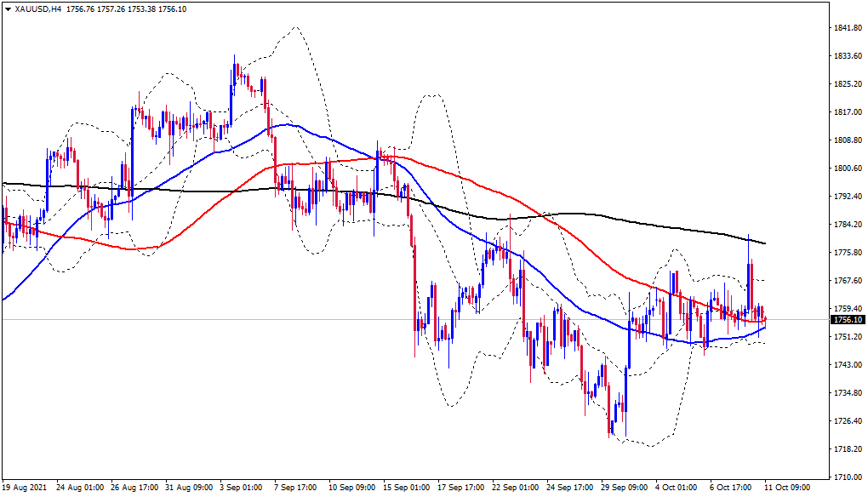Click the 1767.60 price axis label
868x497 pixels.
point(848,281)
